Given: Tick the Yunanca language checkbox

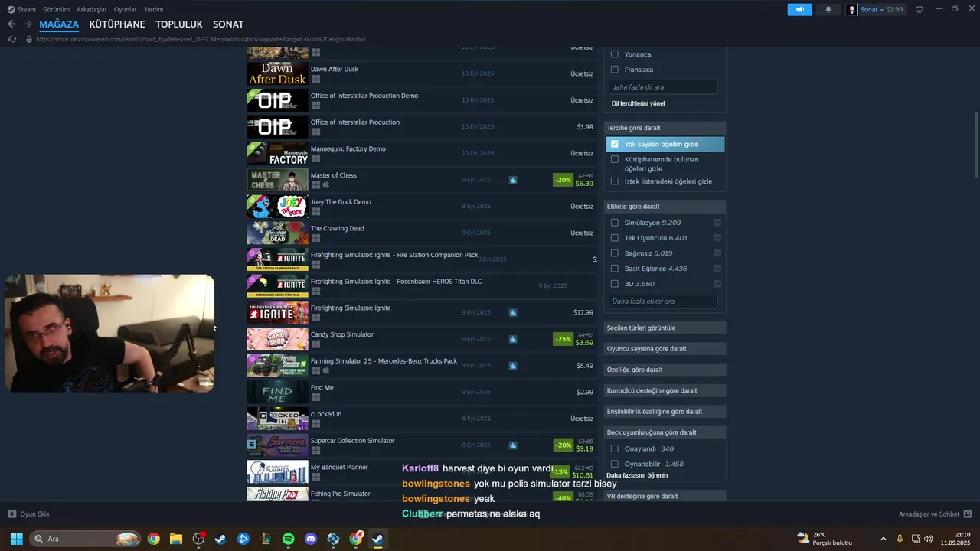Looking at the screenshot, I should tap(614, 54).
